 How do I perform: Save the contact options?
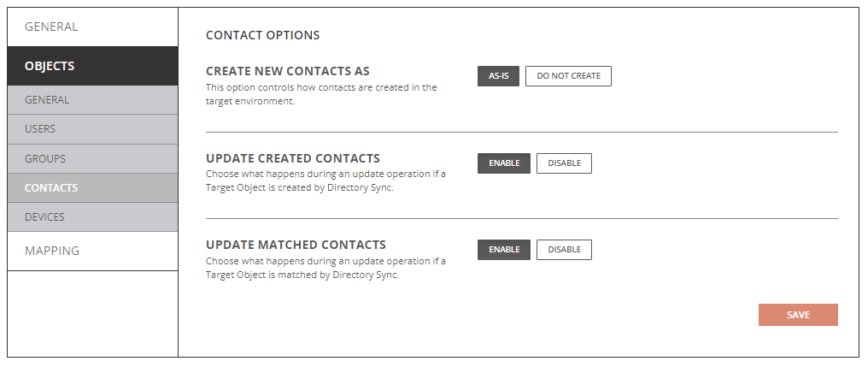(798, 315)
